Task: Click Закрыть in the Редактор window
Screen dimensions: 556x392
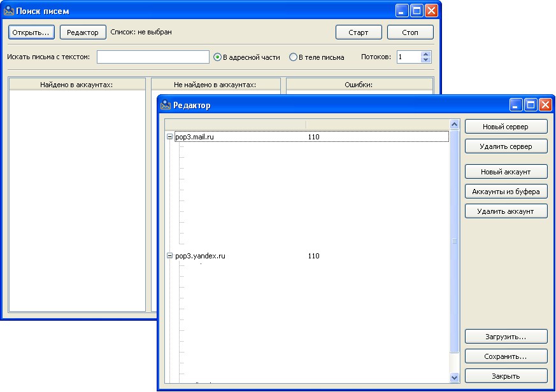Action: click(x=506, y=376)
